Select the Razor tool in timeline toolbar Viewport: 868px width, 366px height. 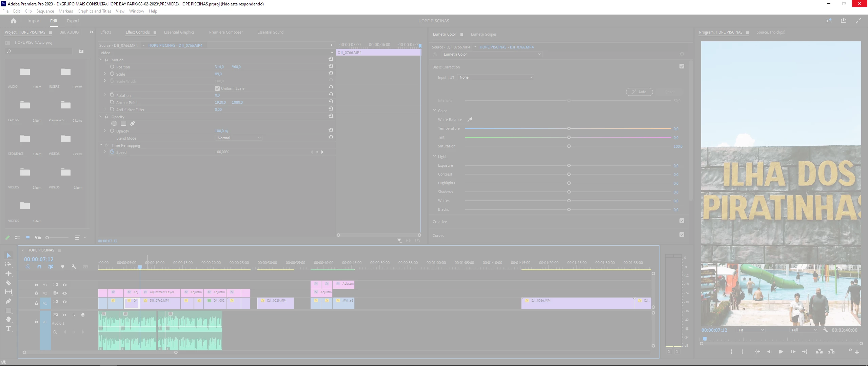click(x=8, y=283)
